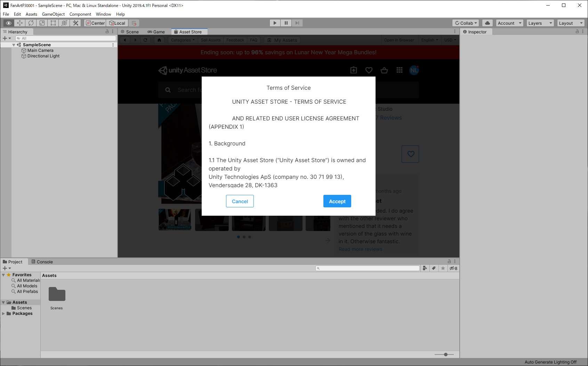
Task: Open NL user profile avatar
Action: point(414,70)
